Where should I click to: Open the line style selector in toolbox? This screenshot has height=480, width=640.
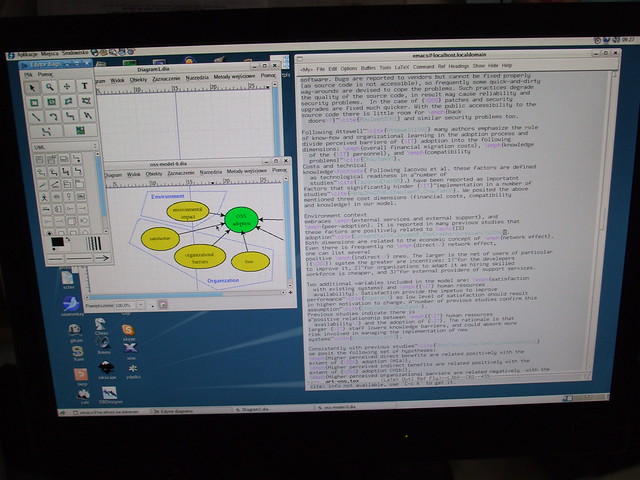(79, 258)
